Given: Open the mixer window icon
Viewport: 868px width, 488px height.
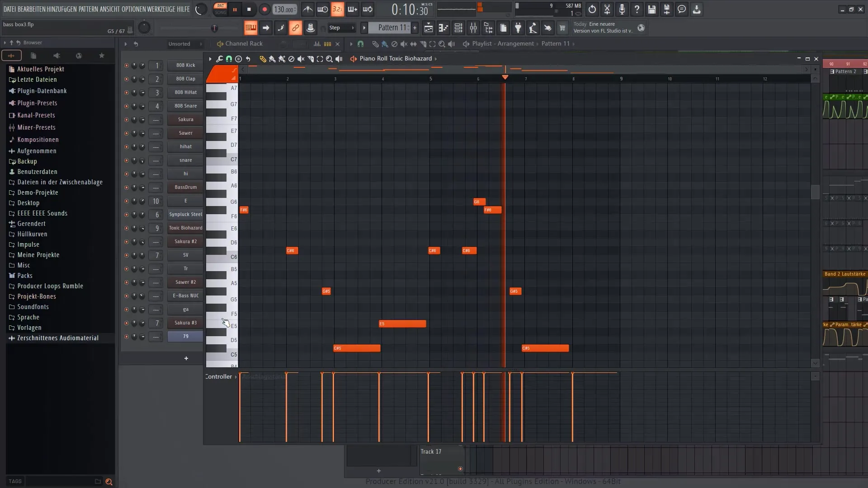Looking at the screenshot, I should pos(473,28).
